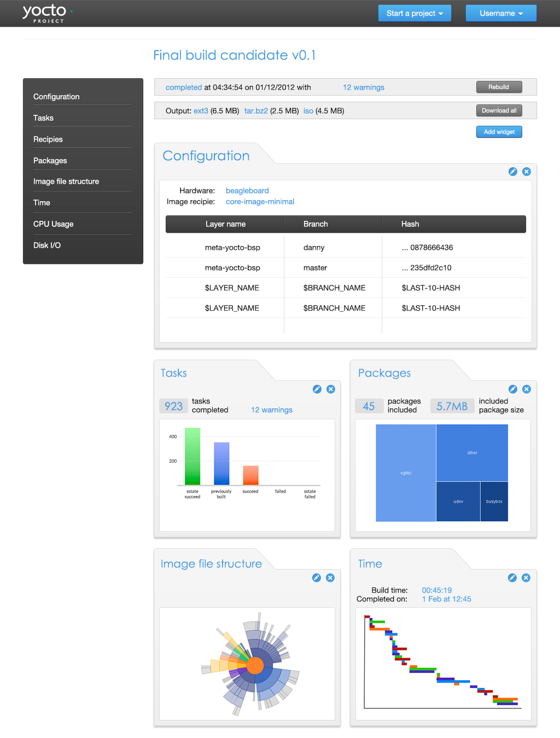Click the Time widget edit pencil icon
This screenshot has width=560, height=738.
tap(512, 578)
